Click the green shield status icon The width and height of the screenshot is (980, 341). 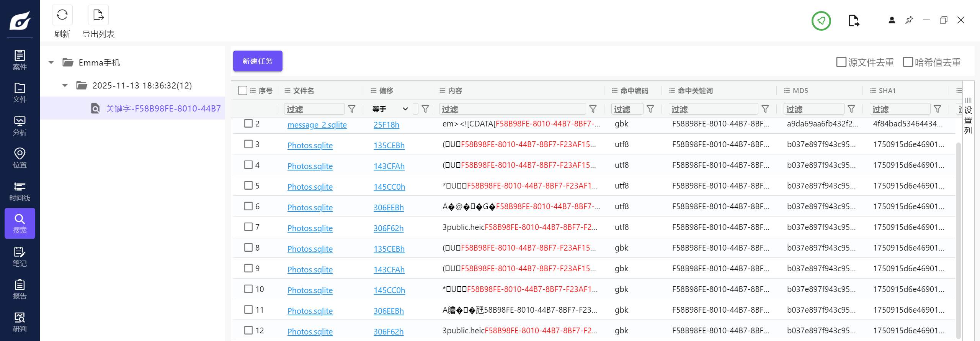pos(821,21)
